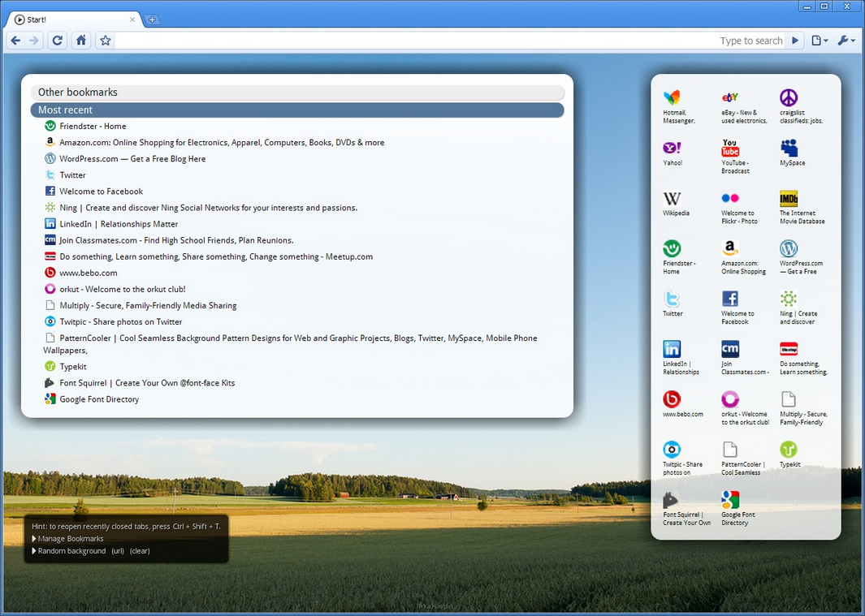Open the Twitpic bookmark link in the list

pyautogui.click(x=121, y=321)
